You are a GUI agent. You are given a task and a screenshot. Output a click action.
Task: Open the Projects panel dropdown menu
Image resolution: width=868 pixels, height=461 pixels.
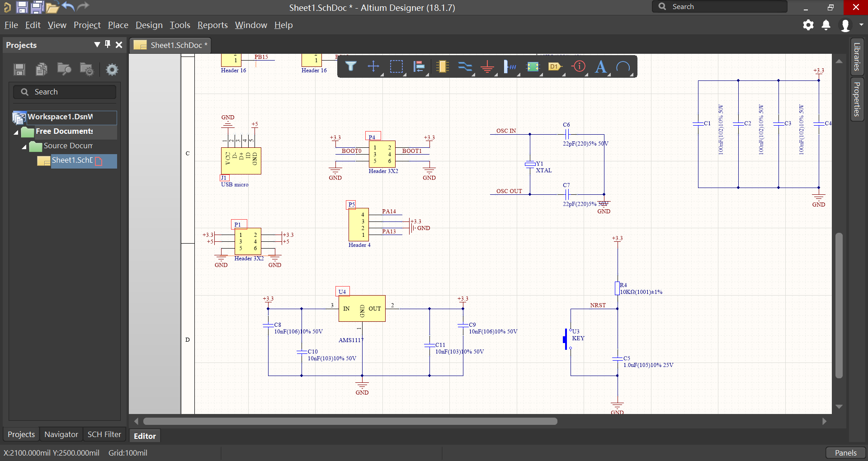click(97, 45)
